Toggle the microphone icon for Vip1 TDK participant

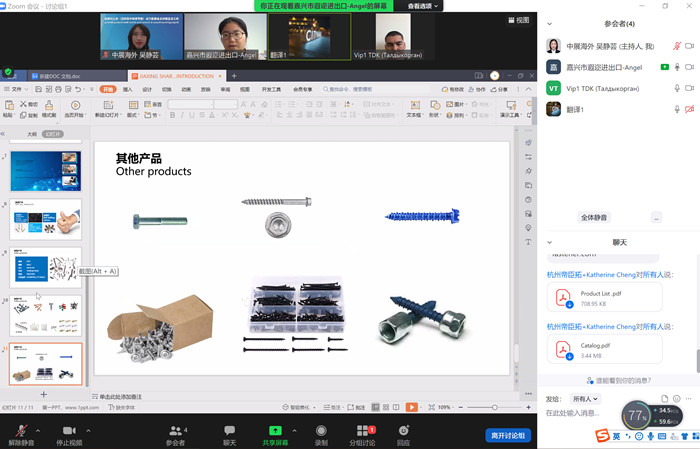tap(677, 88)
